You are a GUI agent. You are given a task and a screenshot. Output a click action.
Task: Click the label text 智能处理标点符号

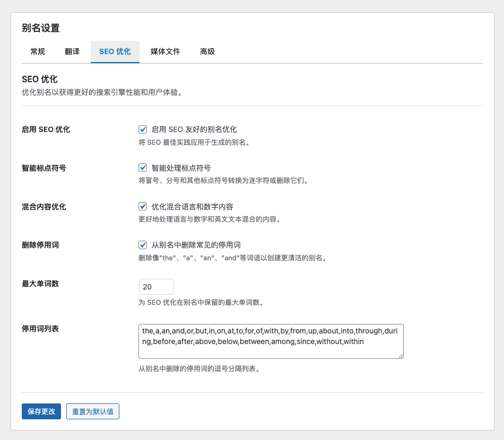point(181,168)
